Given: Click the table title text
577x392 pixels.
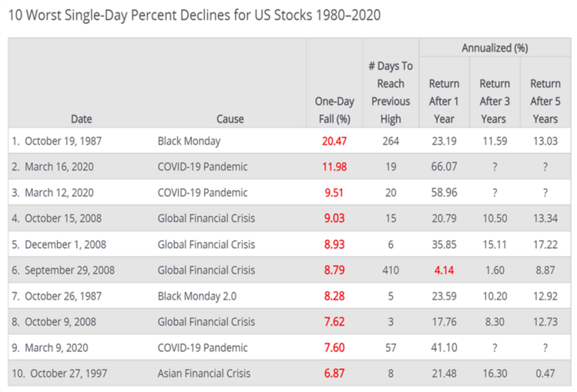Looking at the screenshot, I should click(x=194, y=15).
